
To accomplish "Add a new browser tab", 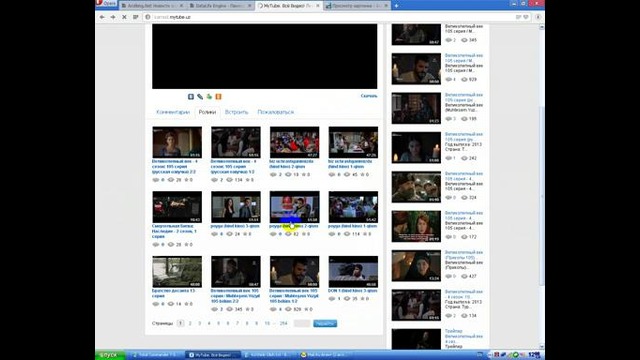I will point(396,6).
